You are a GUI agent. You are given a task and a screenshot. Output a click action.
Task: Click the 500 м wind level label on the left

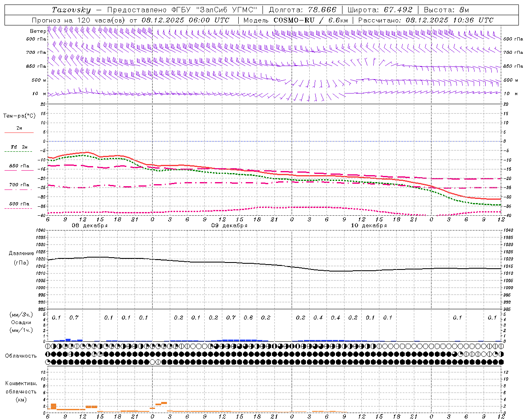(39, 80)
